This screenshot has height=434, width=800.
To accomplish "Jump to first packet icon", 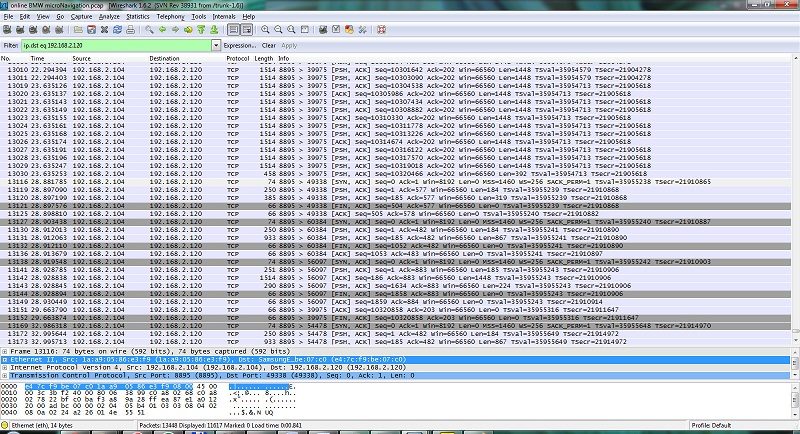I will (201, 30).
